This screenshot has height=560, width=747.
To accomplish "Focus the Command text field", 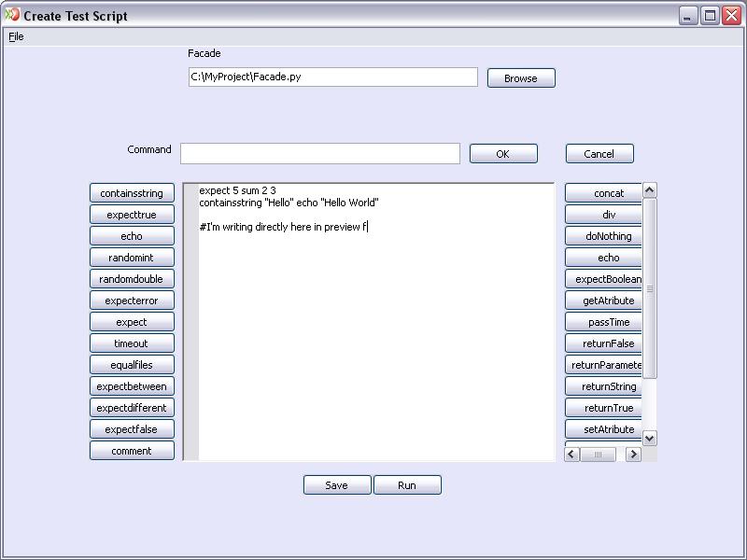I will tap(319, 154).
